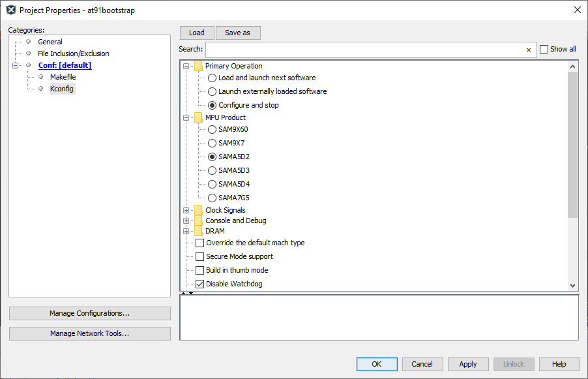Click the Console and Debug folder icon
The width and height of the screenshot is (588, 379).
[198, 220]
